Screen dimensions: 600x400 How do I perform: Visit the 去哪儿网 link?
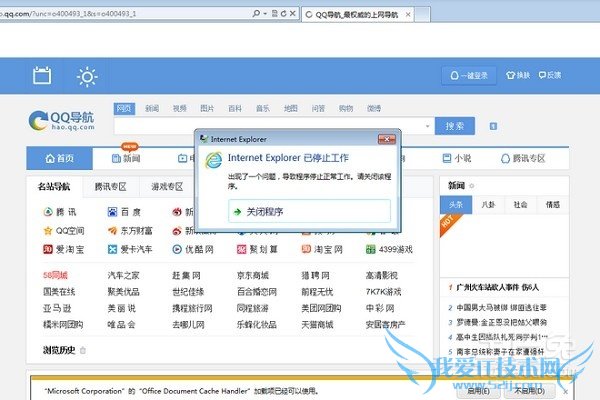(x=188, y=325)
